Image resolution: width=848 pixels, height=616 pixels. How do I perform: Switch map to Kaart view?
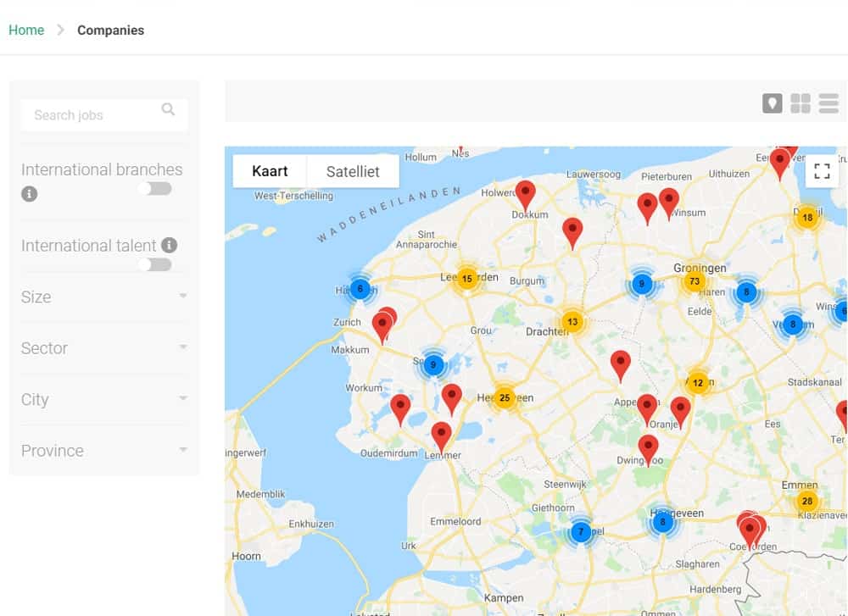point(270,171)
